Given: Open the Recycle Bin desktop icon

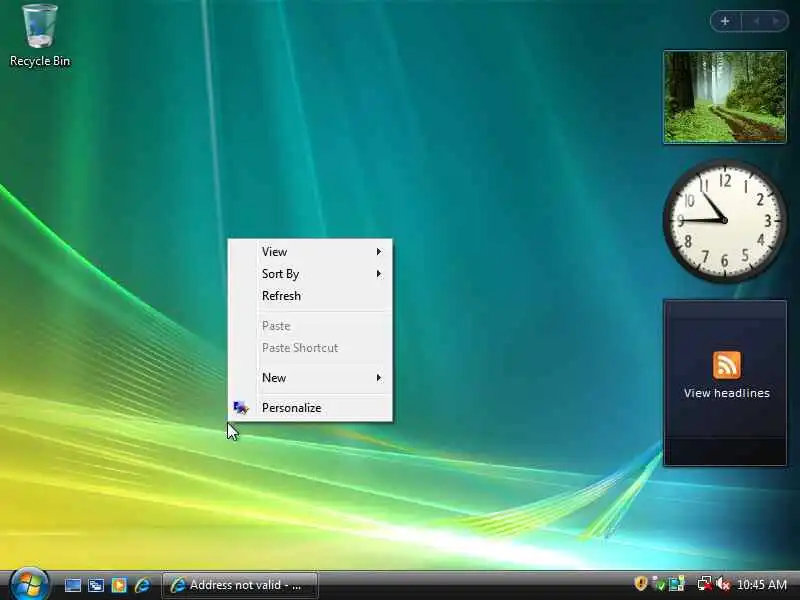Looking at the screenshot, I should coord(39,35).
